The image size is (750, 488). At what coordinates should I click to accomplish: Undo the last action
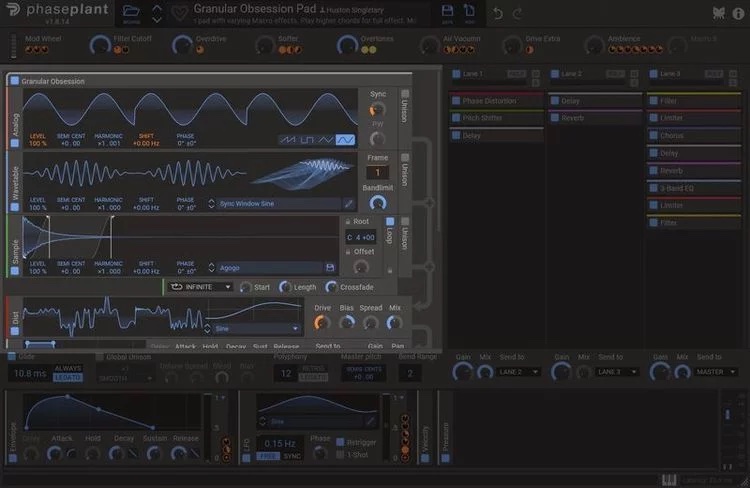point(497,13)
